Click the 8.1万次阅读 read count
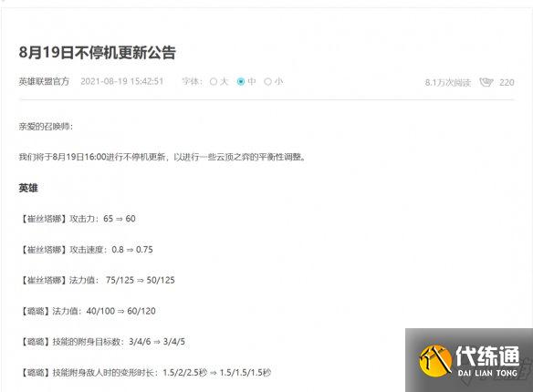 (x=448, y=82)
